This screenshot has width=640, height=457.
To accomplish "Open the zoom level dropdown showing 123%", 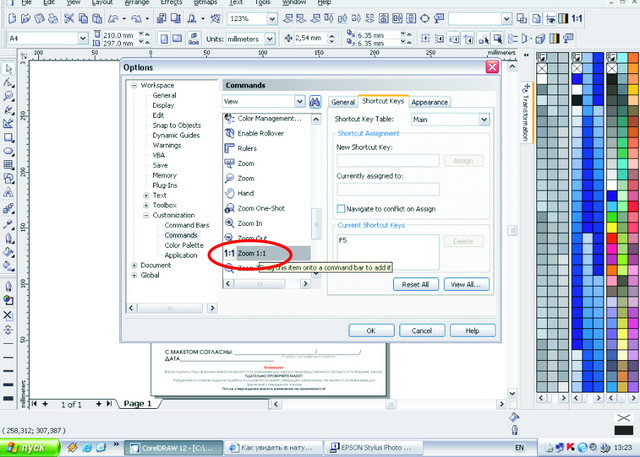I will pos(272,18).
